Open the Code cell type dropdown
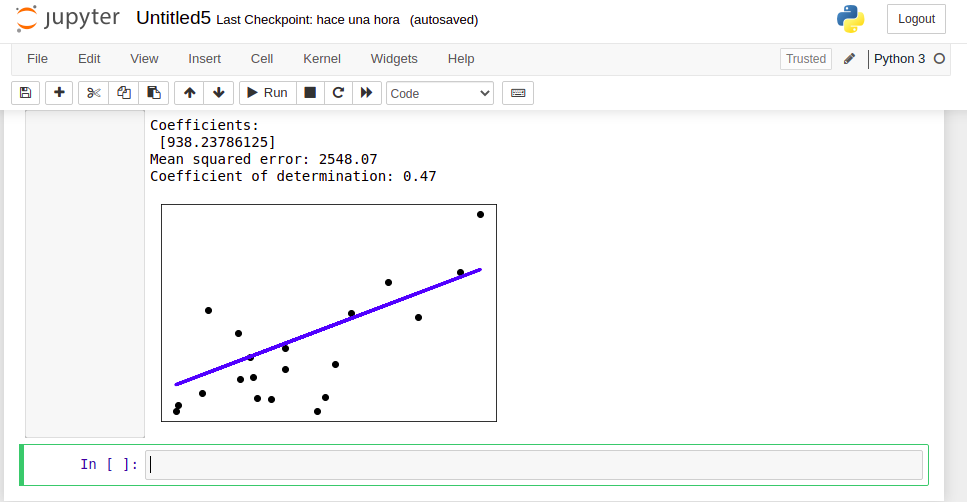 (x=440, y=93)
